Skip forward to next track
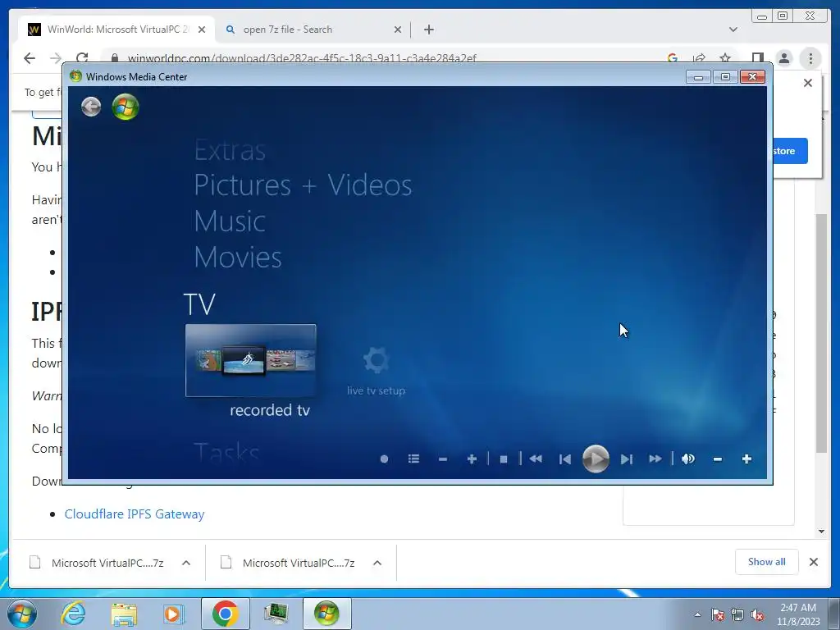 [x=626, y=459]
